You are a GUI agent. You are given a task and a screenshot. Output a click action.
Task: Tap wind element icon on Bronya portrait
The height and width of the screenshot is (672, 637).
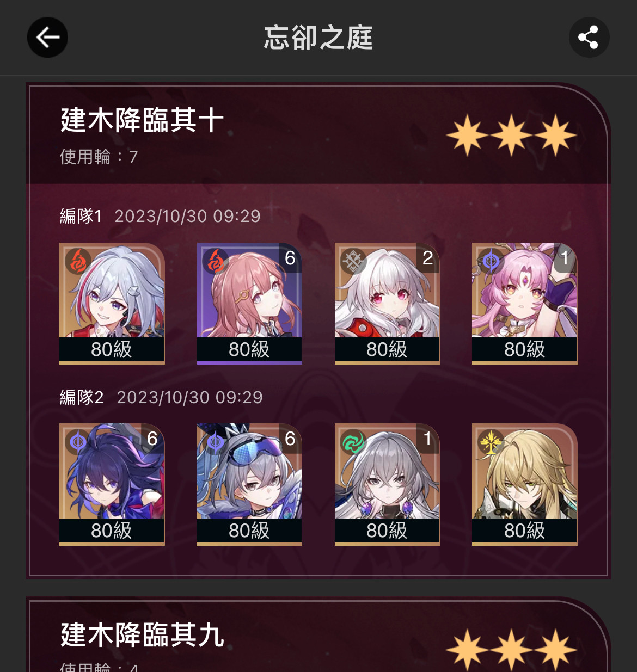tap(353, 442)
